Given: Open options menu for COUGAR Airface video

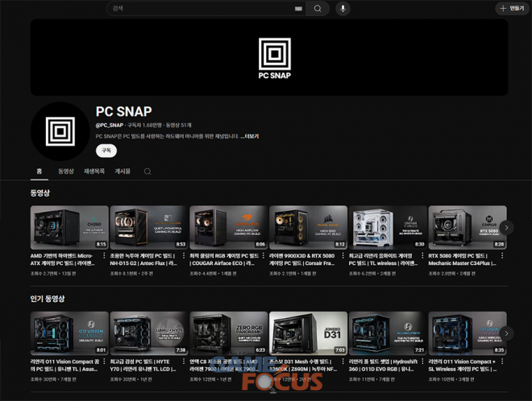Looking at the screenshot, I should click(x=264, y=256).
